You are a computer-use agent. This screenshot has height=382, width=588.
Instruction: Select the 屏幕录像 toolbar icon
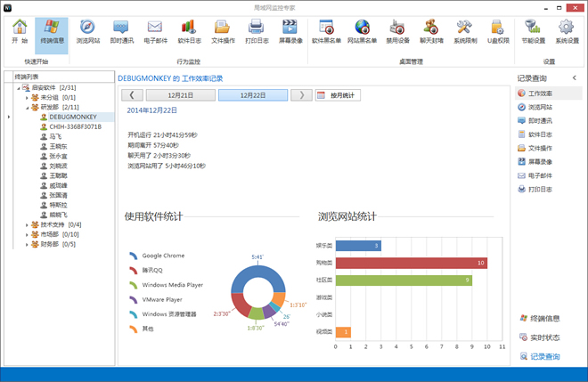point(288,30)
